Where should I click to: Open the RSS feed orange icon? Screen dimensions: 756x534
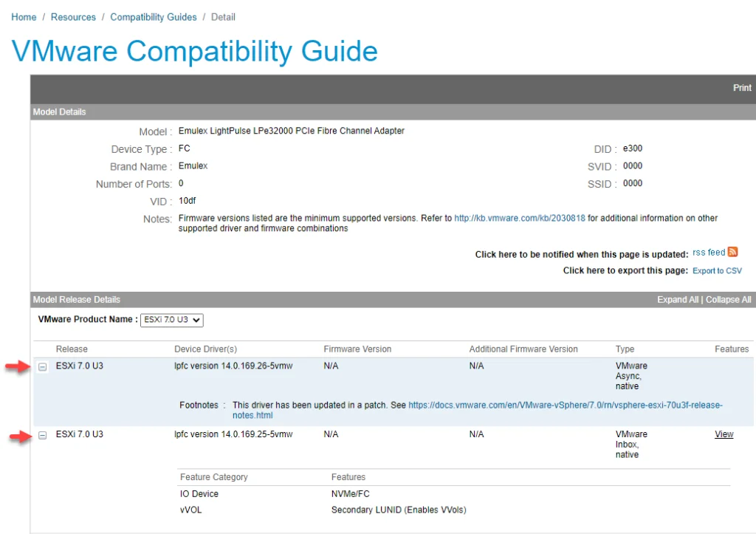[x=733, y=252]
